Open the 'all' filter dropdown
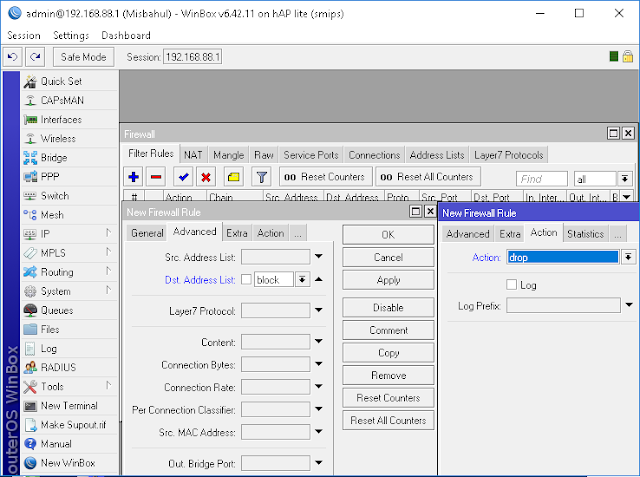 625,179
